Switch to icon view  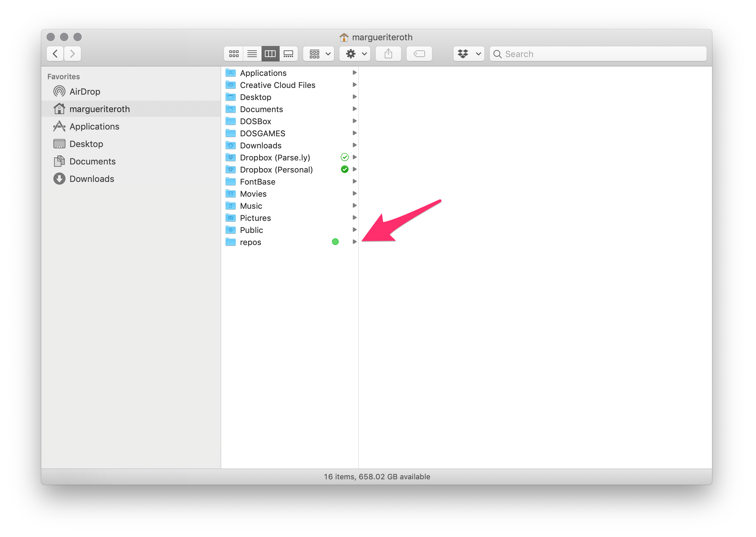coord(233,54)
